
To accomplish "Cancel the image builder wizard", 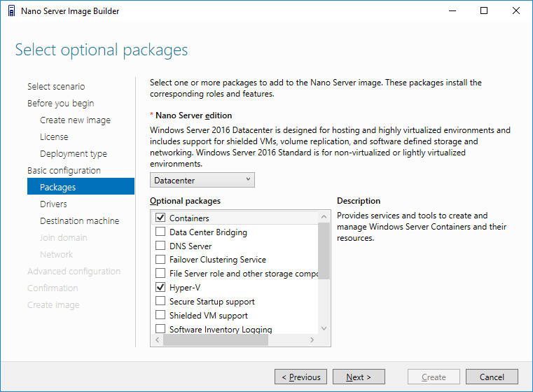I will [492, 377].
